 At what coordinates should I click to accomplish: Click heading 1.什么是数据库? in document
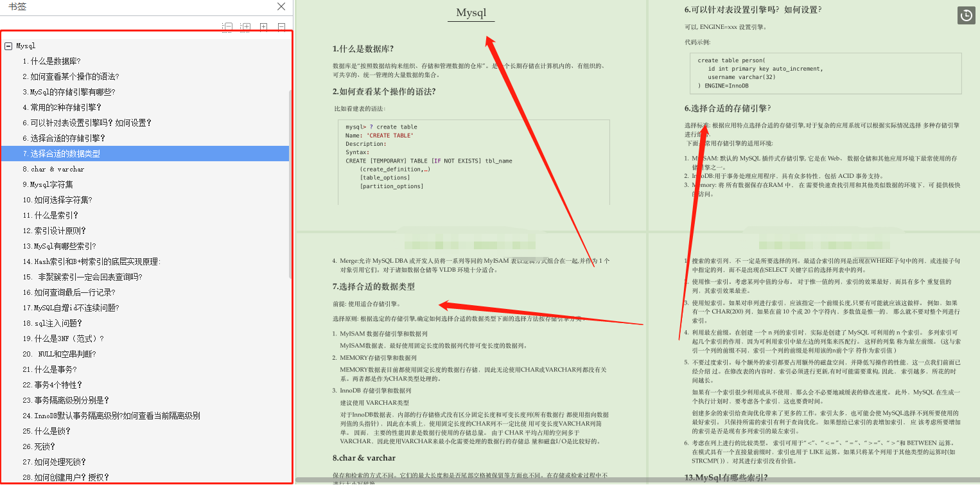[x=363, y=49]
